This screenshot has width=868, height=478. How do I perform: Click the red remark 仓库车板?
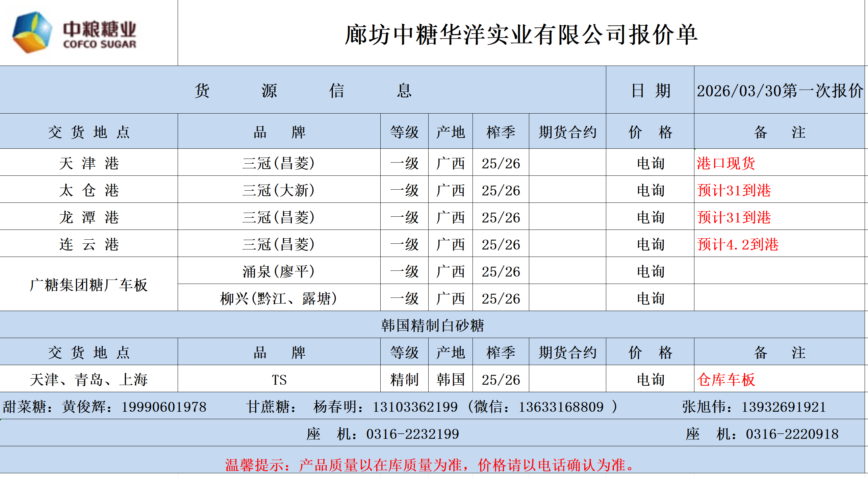coord(726,380)
